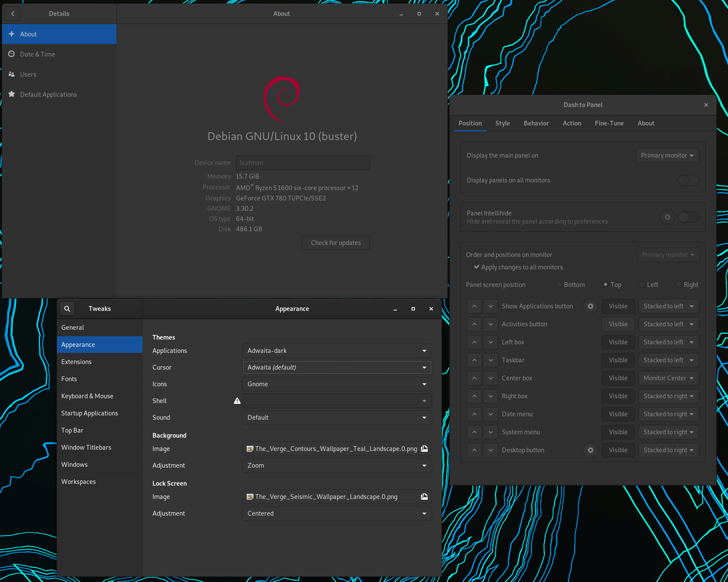Open Extensions in Tweaks sidebar
Viewport: 728px width, 582px height.
click(x=100, y=362)
